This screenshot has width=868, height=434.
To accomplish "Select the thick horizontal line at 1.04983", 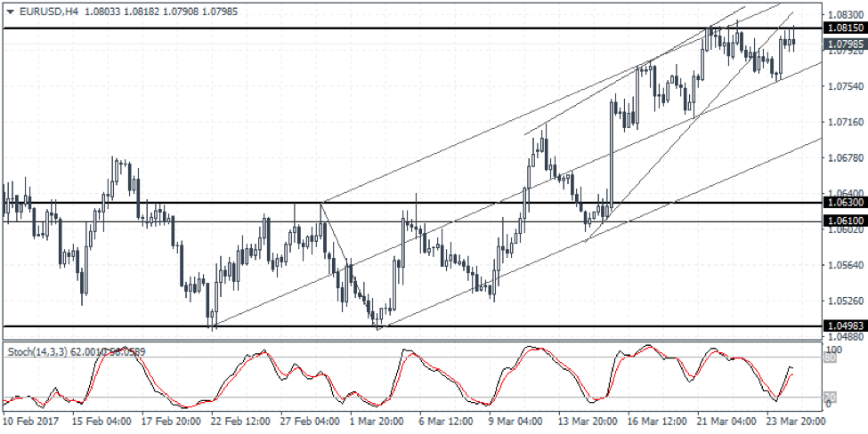I will [534, 326].
